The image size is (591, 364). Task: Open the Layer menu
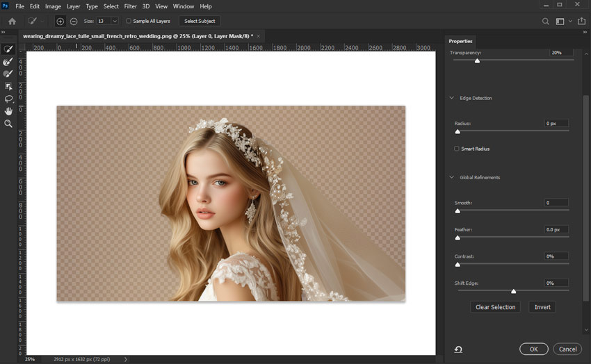tap(74, 6)
